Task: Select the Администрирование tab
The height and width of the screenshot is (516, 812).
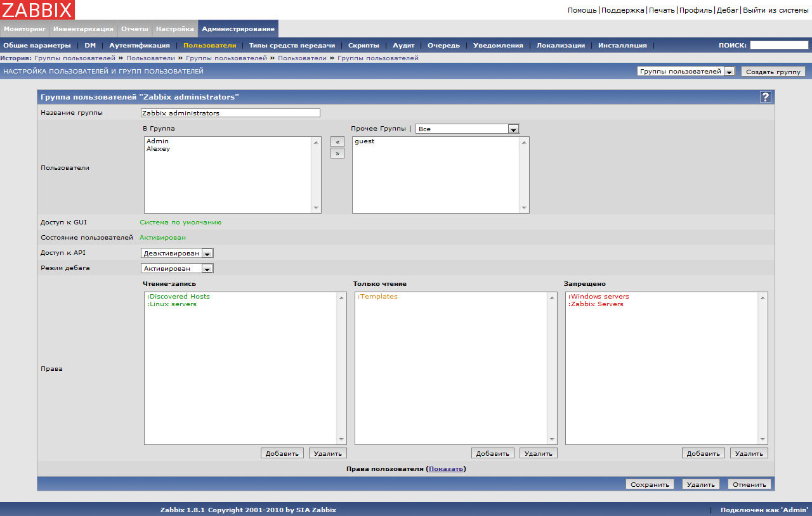Action: coord(239,29)
